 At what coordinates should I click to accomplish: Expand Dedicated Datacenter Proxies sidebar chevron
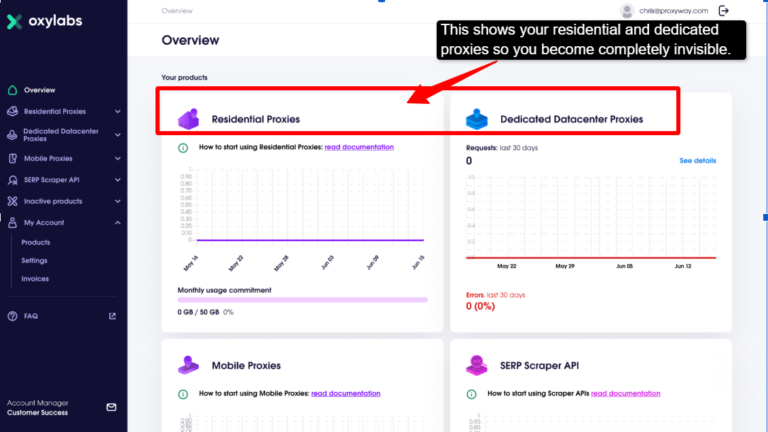[x=118, y=135]
